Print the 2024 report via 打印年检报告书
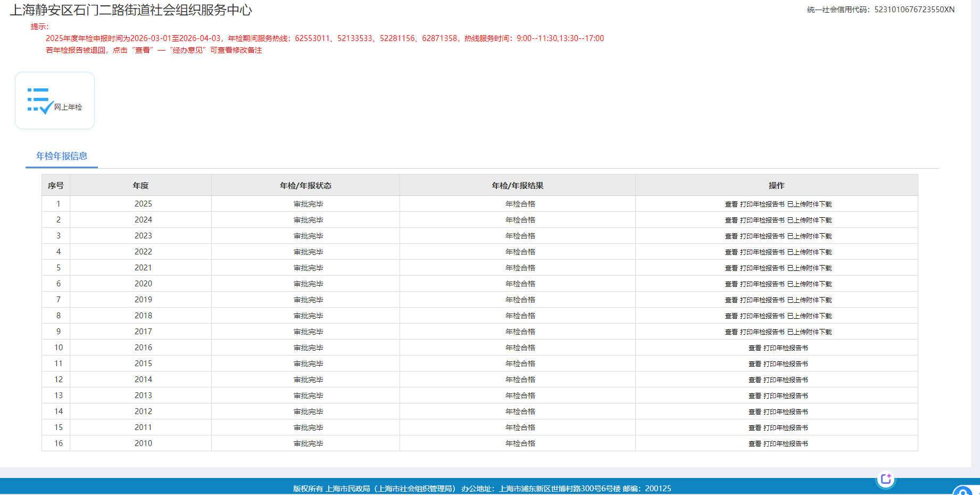Image resolution: width=980 pixels, height=495 pixels. pyautogui.click(x=762, y=220)
